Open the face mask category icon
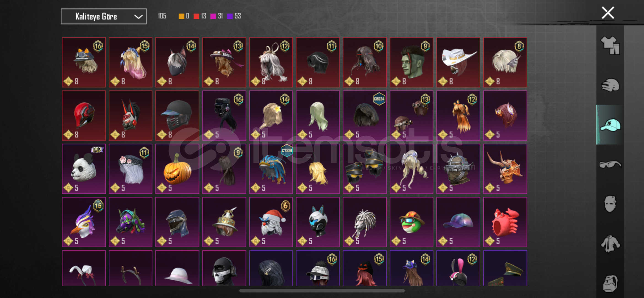644x298 pixels. tap(610, 204)
